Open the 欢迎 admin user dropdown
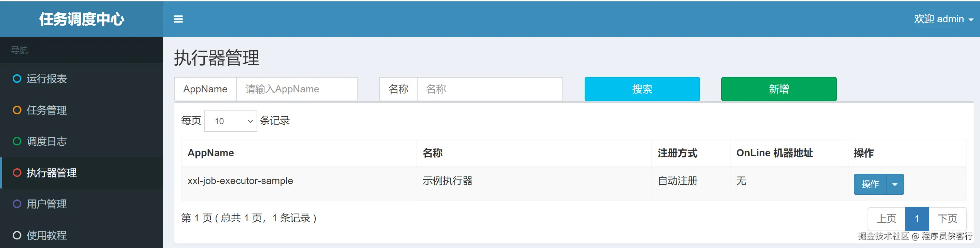 [943, 19]
